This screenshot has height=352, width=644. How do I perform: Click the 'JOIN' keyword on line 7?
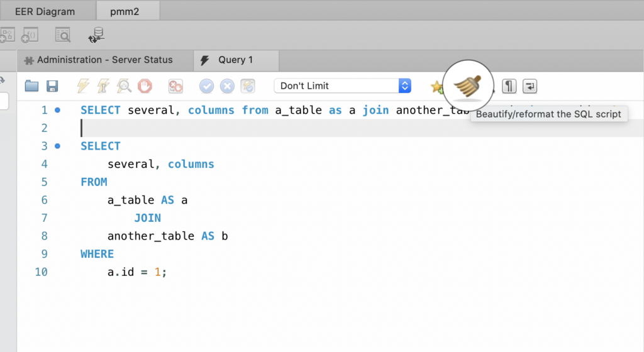[148, 218]
